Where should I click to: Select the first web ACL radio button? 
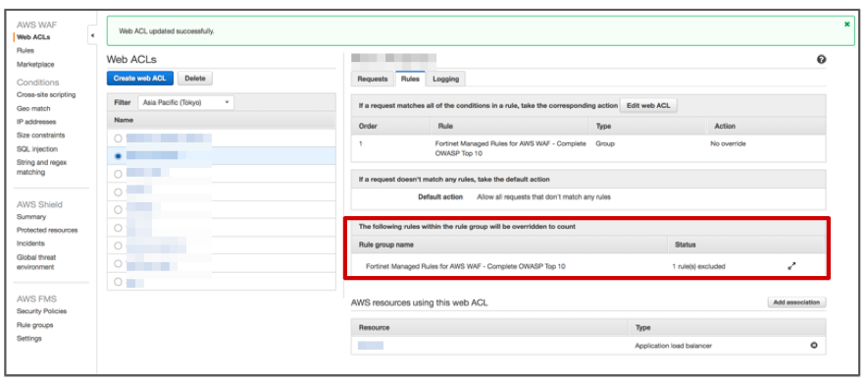coord(118,138)
